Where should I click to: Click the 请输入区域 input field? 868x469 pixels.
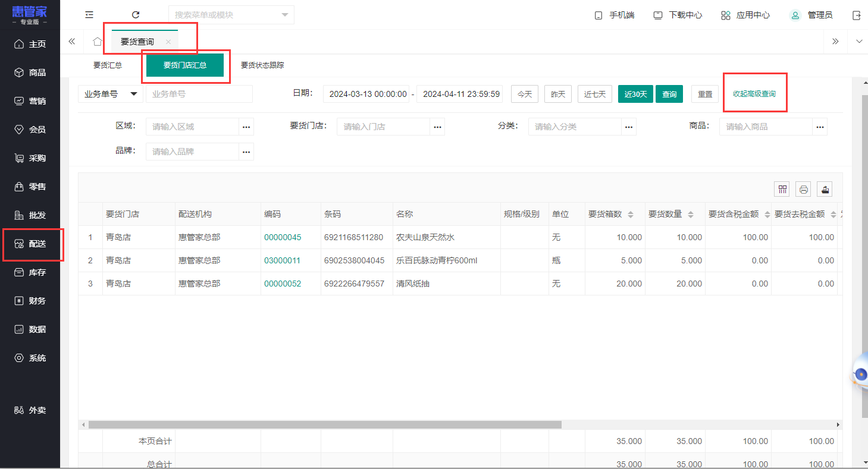(x=193, y=127)
